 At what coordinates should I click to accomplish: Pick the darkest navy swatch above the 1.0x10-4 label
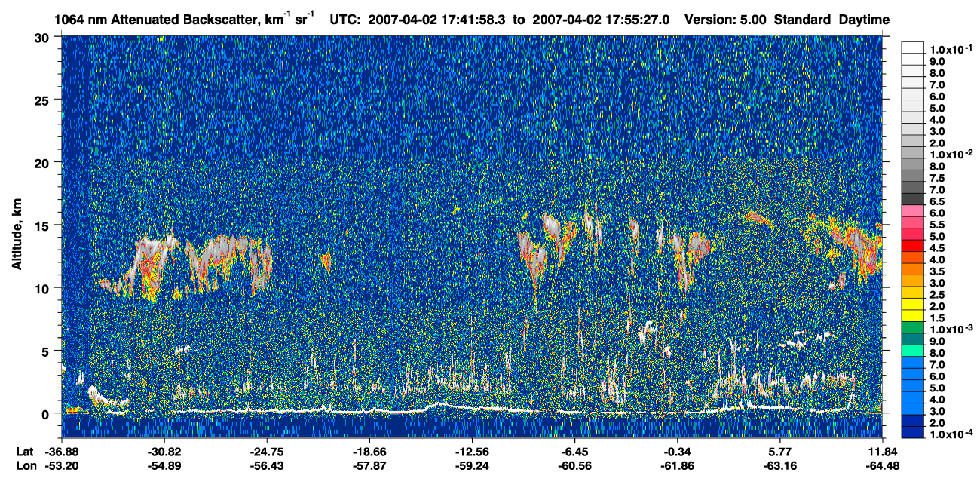pos(912,432)
